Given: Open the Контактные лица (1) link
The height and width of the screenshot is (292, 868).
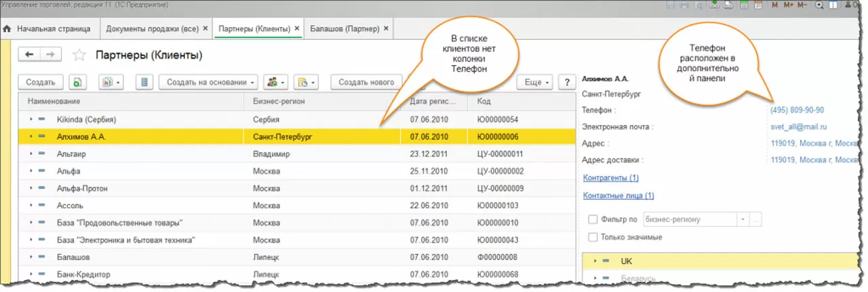Looking at the screenshot, I should pos(618,196).
